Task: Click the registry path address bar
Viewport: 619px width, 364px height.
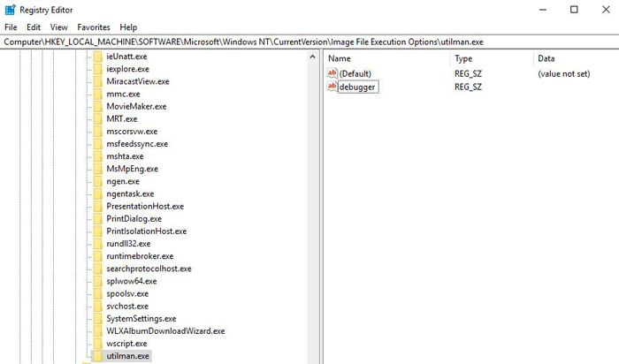Action: (x=309, y=42)
